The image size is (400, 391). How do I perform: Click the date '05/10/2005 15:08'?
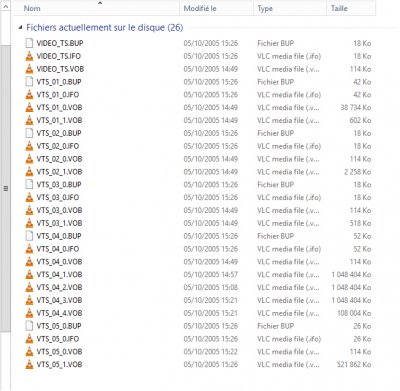(211, 287)
